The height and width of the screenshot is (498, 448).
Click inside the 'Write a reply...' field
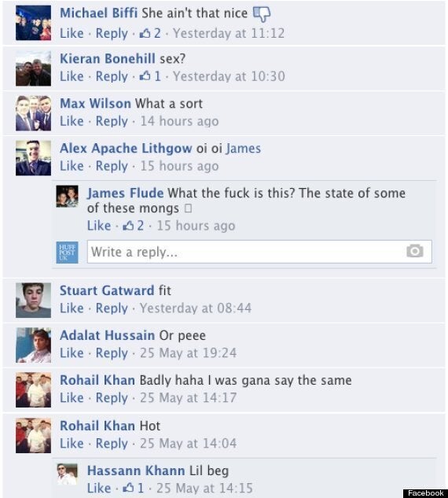click(259, 252)
